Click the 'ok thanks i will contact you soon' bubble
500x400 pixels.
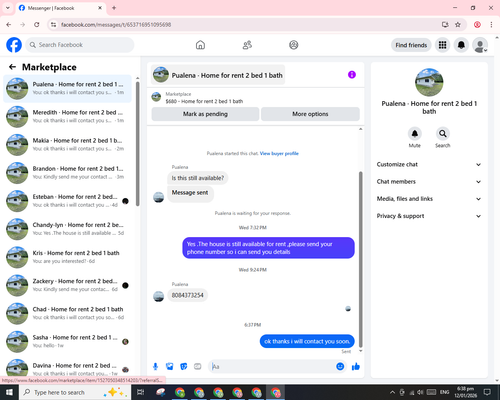click(307, 341)
